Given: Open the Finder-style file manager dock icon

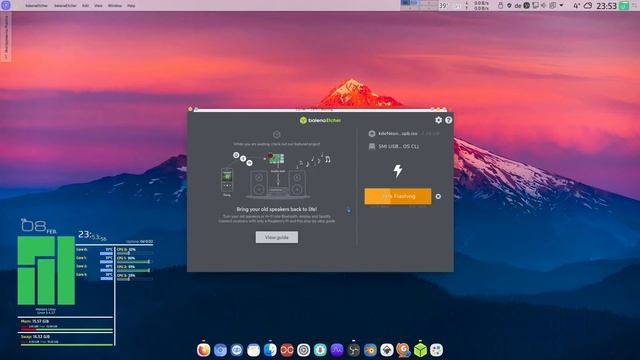Looking at the screenshot, I should click(x=270, y=350).
